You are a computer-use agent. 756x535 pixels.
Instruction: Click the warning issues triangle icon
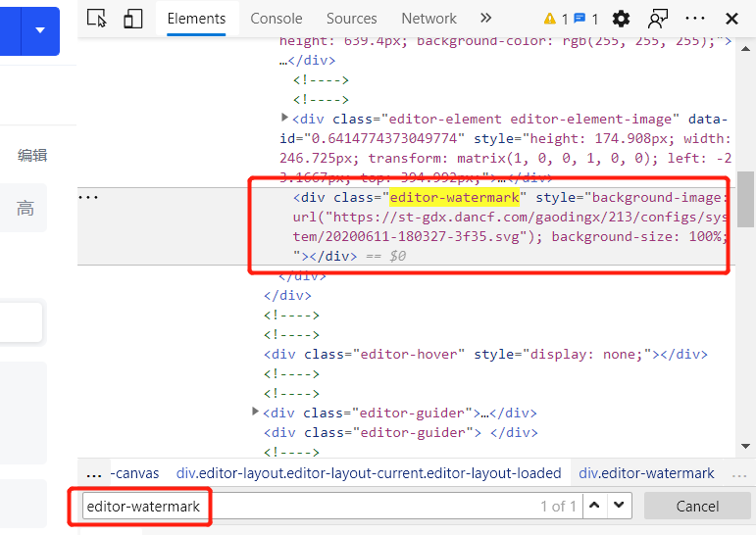click(x=550, y=19)
